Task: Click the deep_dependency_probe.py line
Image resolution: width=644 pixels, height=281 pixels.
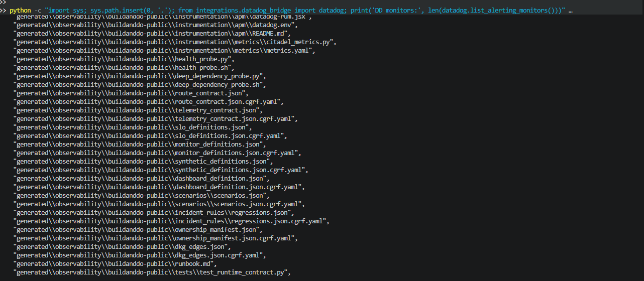Action: point(140,76)
